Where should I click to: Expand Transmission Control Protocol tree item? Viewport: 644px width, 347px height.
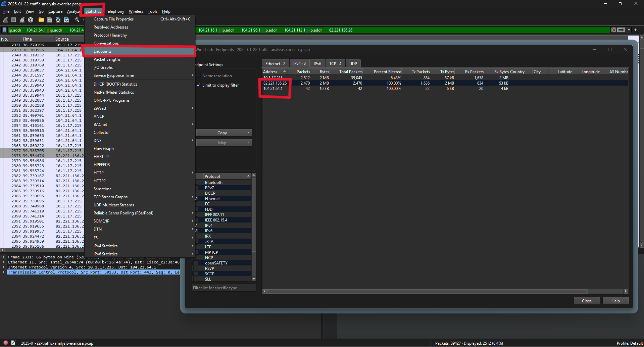pyautogui.click(x=4, y=272)
